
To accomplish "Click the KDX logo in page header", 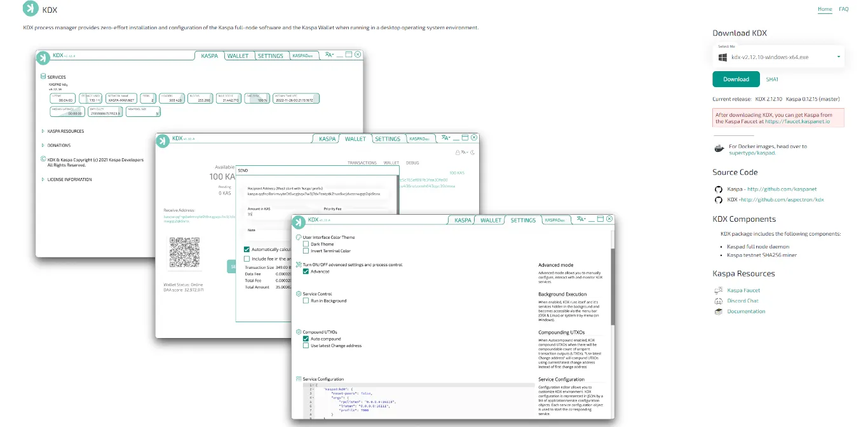I will (31, 9).
